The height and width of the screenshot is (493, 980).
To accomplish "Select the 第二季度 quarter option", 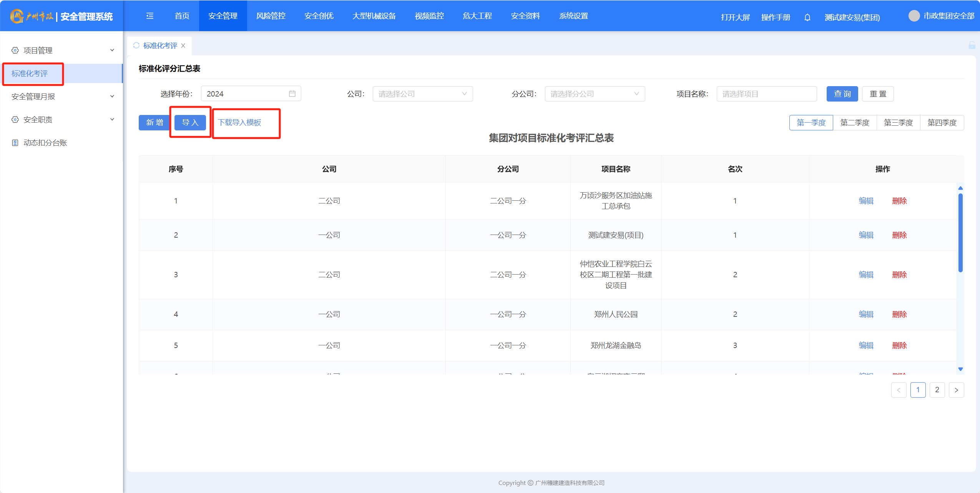I will pos(855,123).
